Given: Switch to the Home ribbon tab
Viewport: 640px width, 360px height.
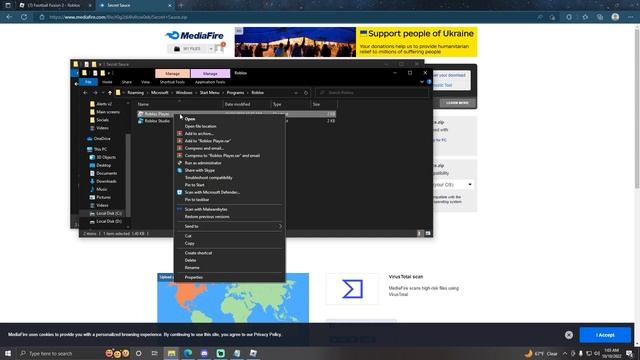Looking at the screenshot, I should [107, 82].
